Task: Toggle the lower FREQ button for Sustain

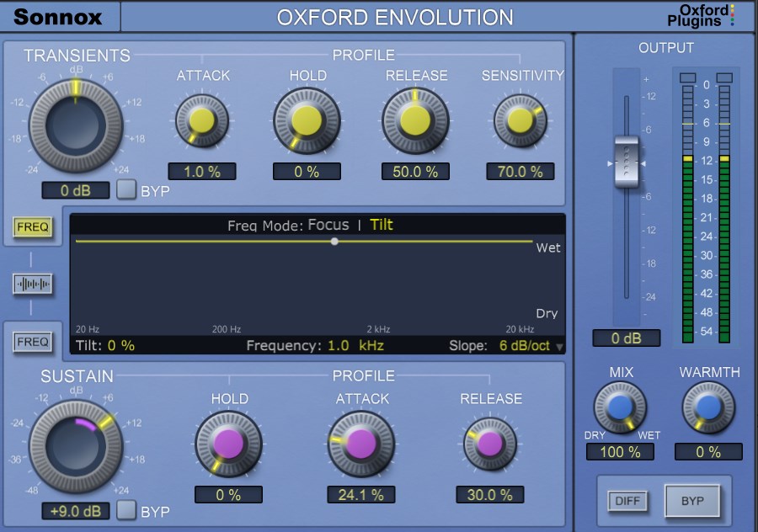Action: (x=32, y=342)
